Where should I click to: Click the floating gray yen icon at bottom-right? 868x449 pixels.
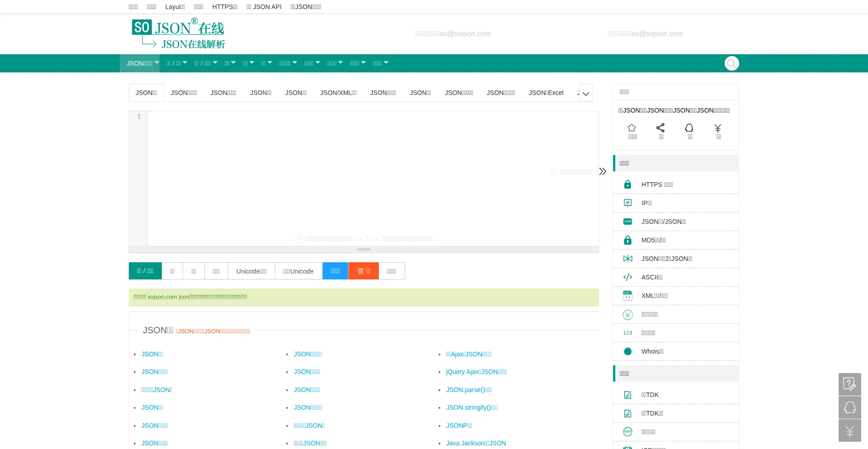(849, 431)
